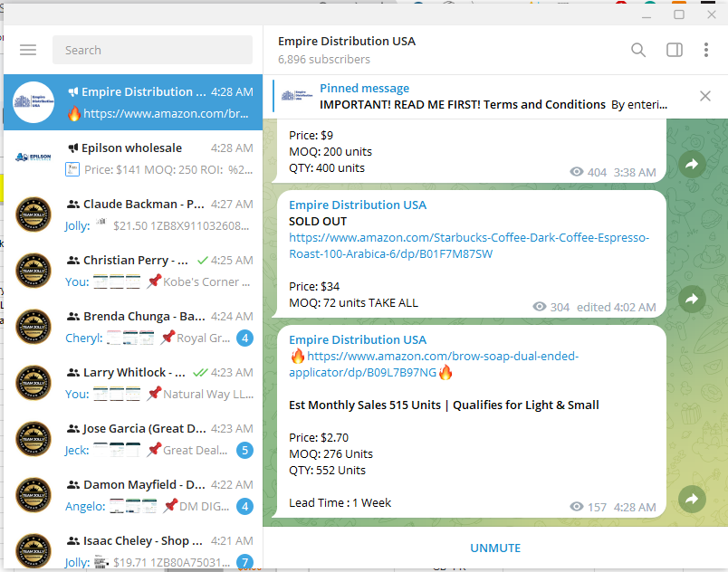Viewport: 728px width, 572px height.
Task: Open Claude Backman group chat
Action: click(x=133, y=214)
